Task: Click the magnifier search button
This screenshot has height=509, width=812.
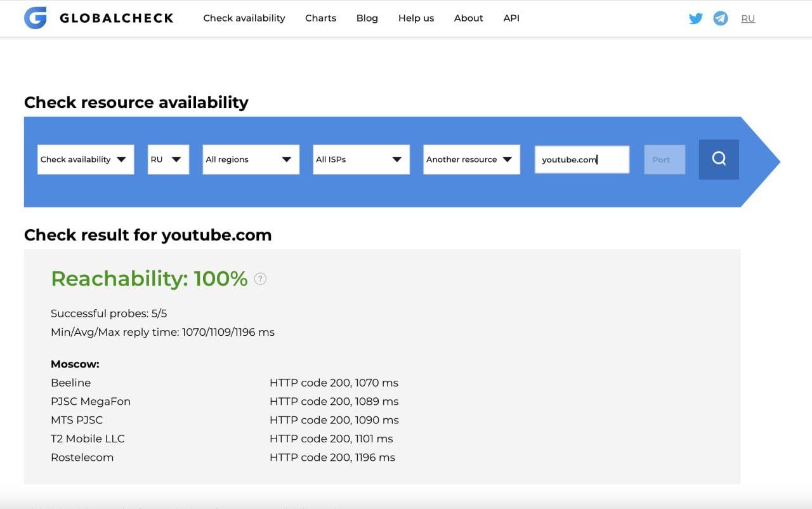Action: coord(719,159)
